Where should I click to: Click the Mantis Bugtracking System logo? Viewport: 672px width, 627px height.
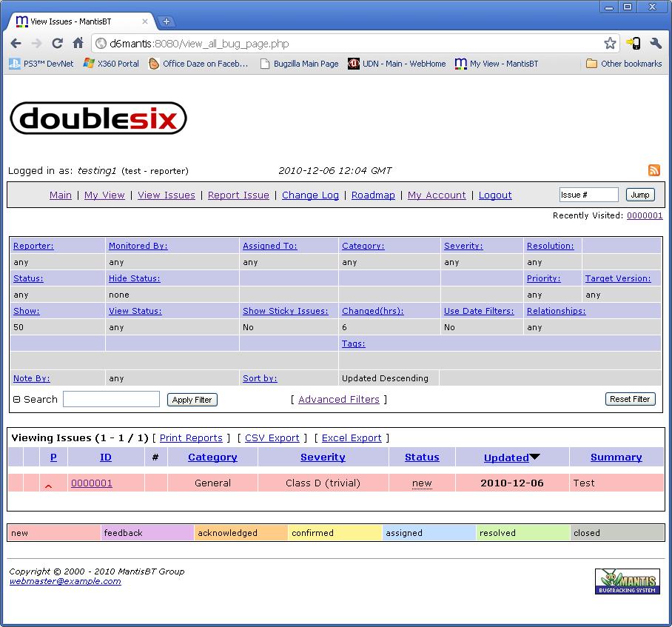pos(627,581)
